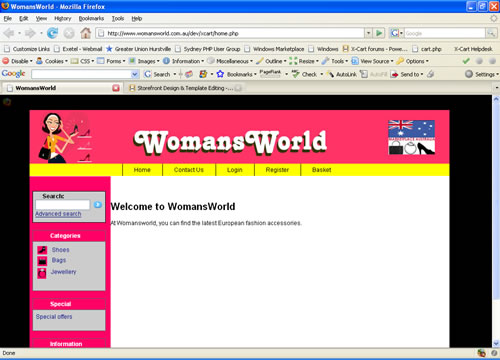The image size is (500, 360).
Task: Open the Exetel - Webmail bookmark
Action: pyautogui.click(x=78, y=49)
